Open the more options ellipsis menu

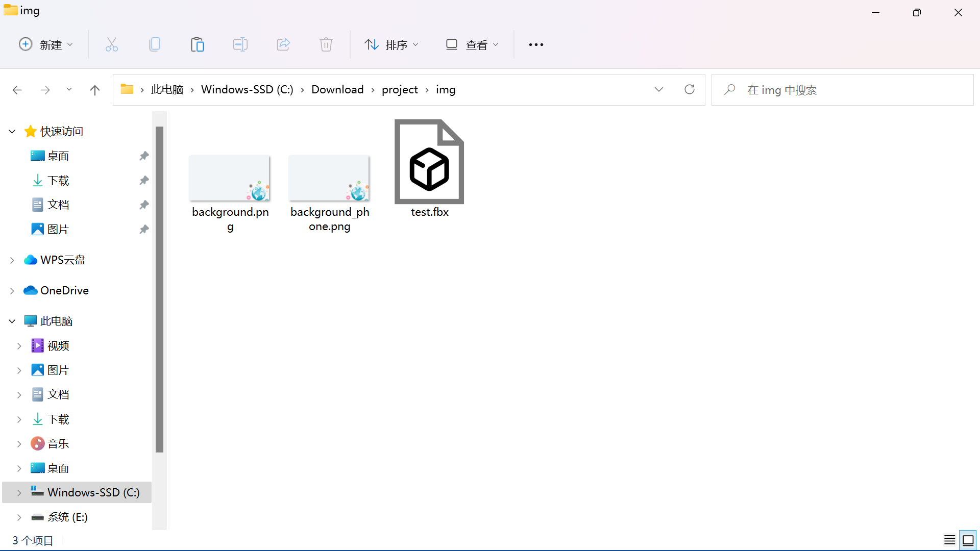tap(536, 45)
